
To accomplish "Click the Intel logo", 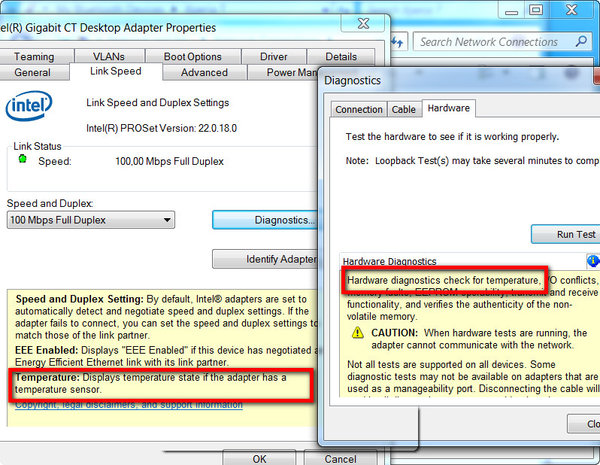I will click(x=29, y=106).
